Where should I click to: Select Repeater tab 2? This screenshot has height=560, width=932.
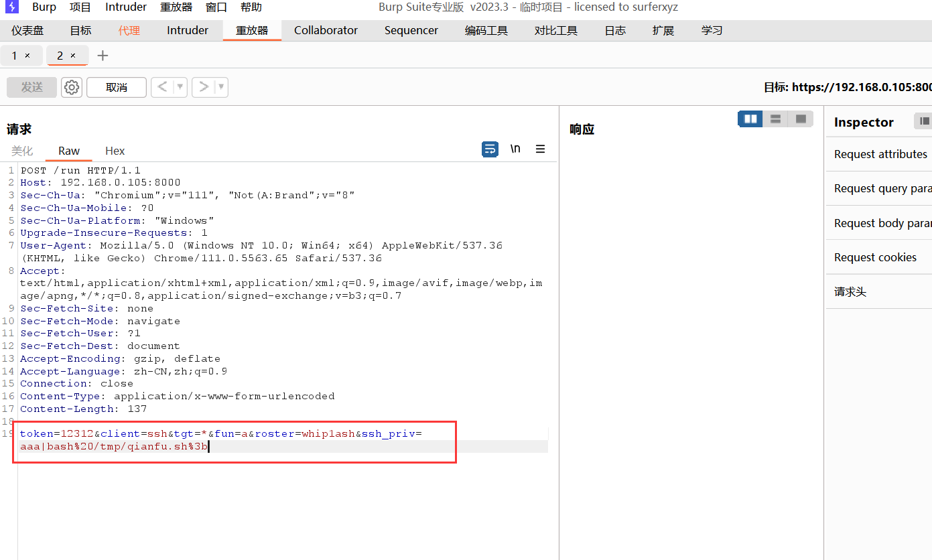60,56
